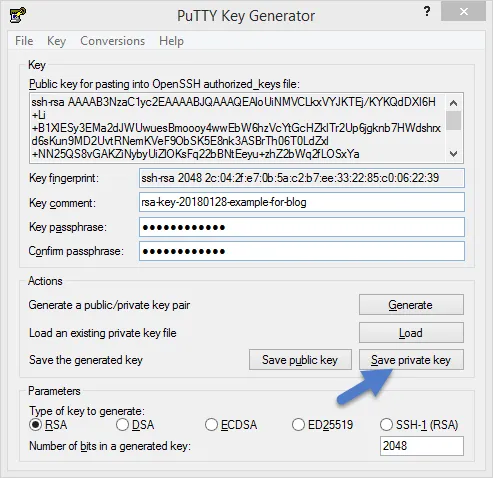Viewport: 493px width, 478px height.
Task: Click the public key scrollbar down arrow
Action: click(x=453, y=154)
